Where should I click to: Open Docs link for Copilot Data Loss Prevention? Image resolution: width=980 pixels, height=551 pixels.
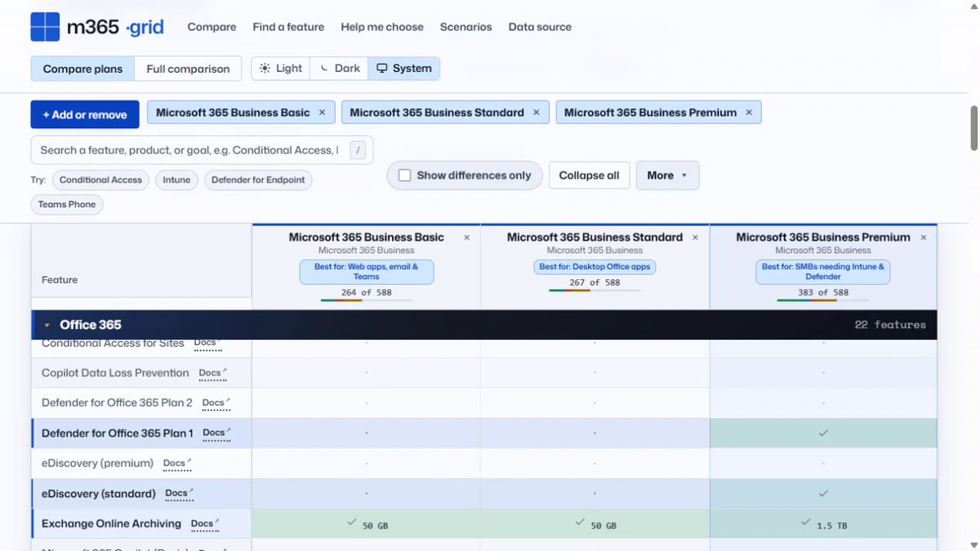point(212,373)
